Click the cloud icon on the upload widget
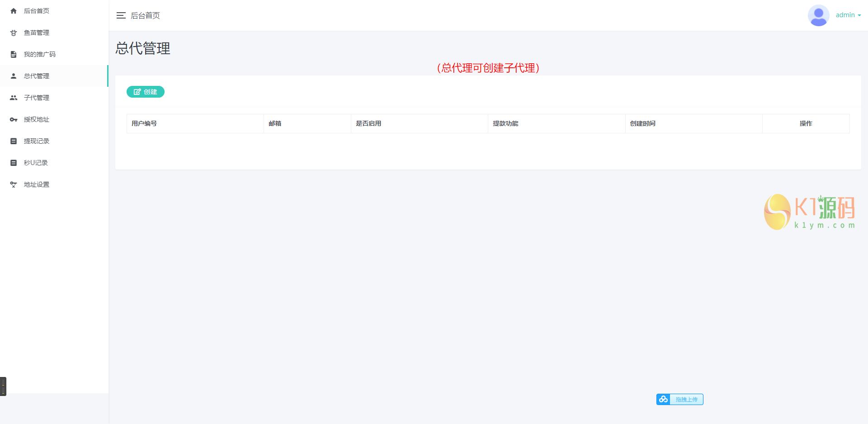Image resolution: width=868 pixels, height=424 pixels. [x=663, y=399]
